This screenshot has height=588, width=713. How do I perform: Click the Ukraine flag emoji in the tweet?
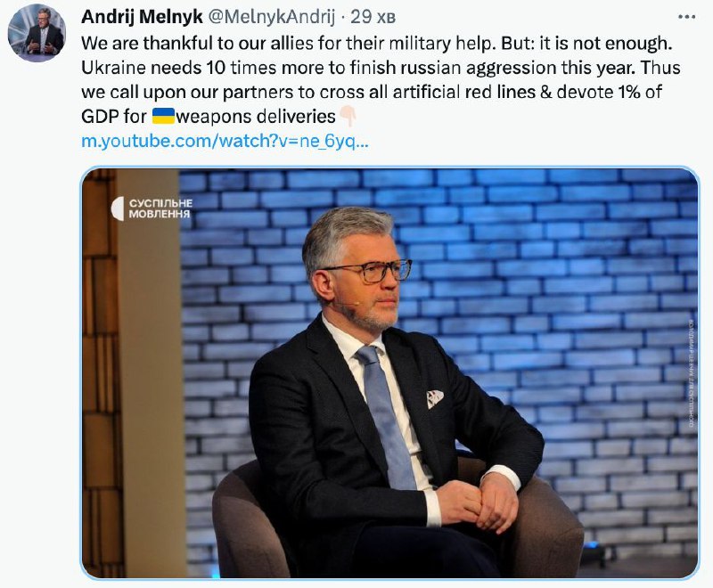coord(163,116)
